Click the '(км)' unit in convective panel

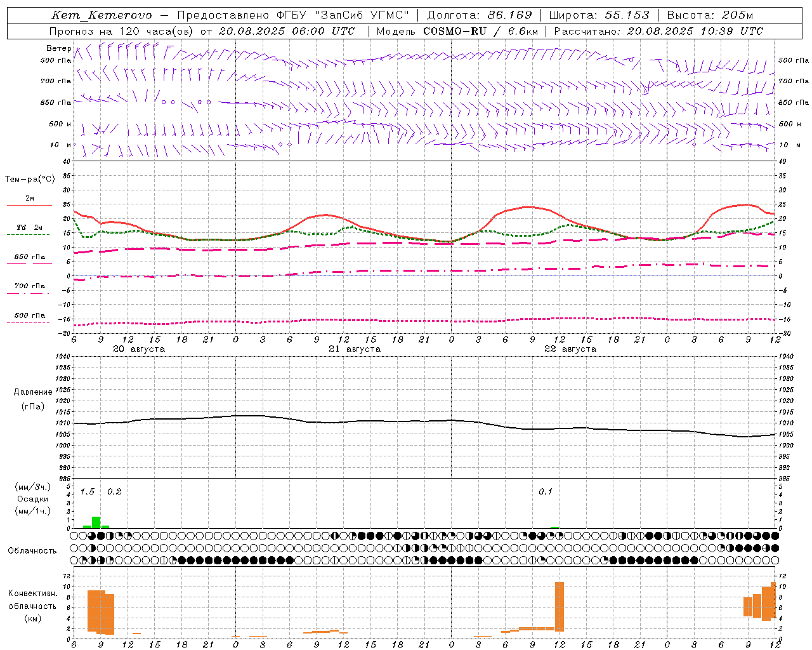pyautogui.click(x=32, y=618)
